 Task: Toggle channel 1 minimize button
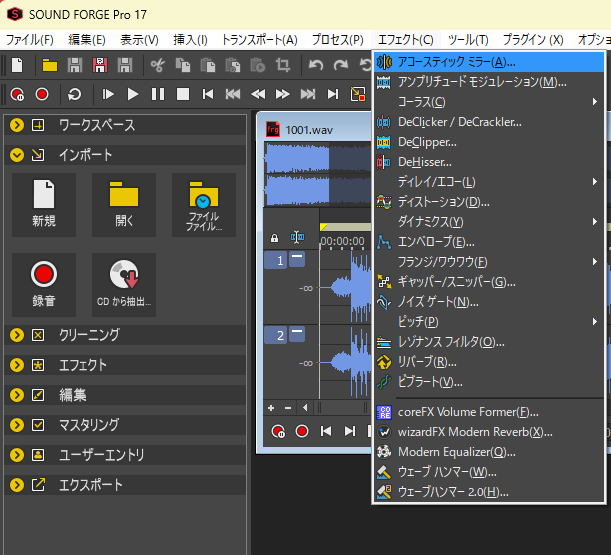click(297, 259)
